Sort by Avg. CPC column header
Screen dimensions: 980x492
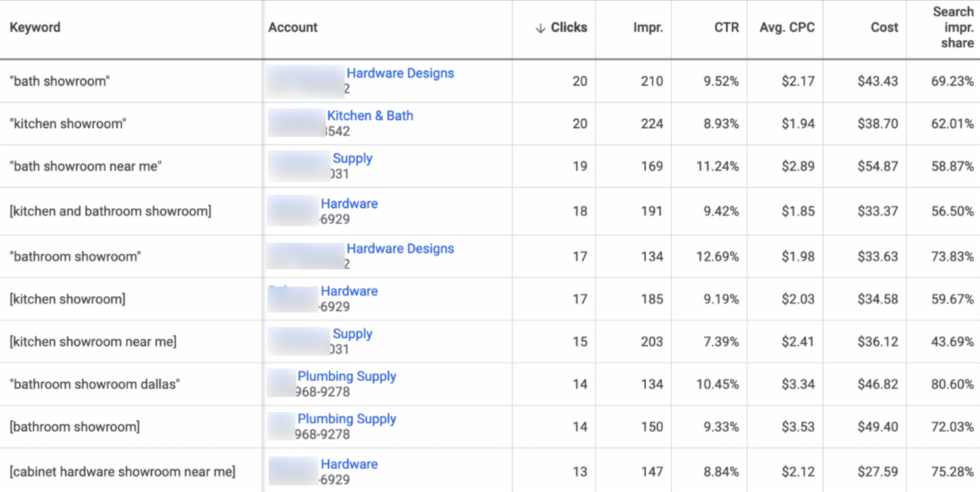pos(787,27)
